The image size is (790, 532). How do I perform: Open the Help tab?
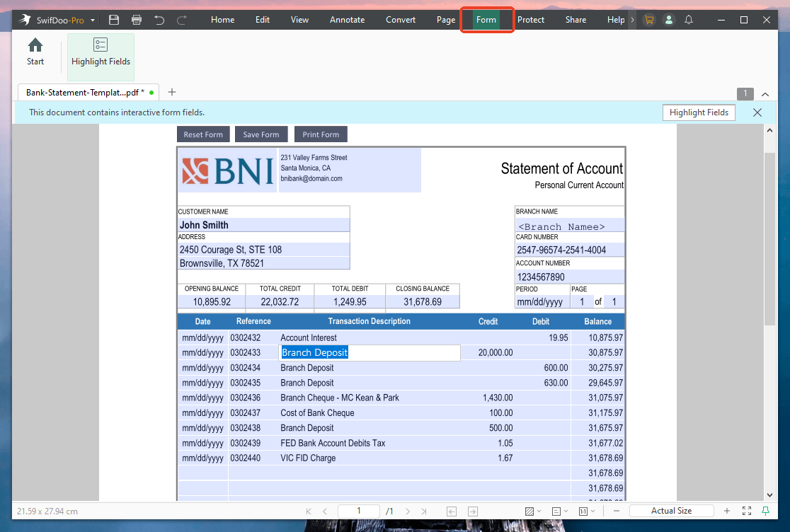pos(616,20)
